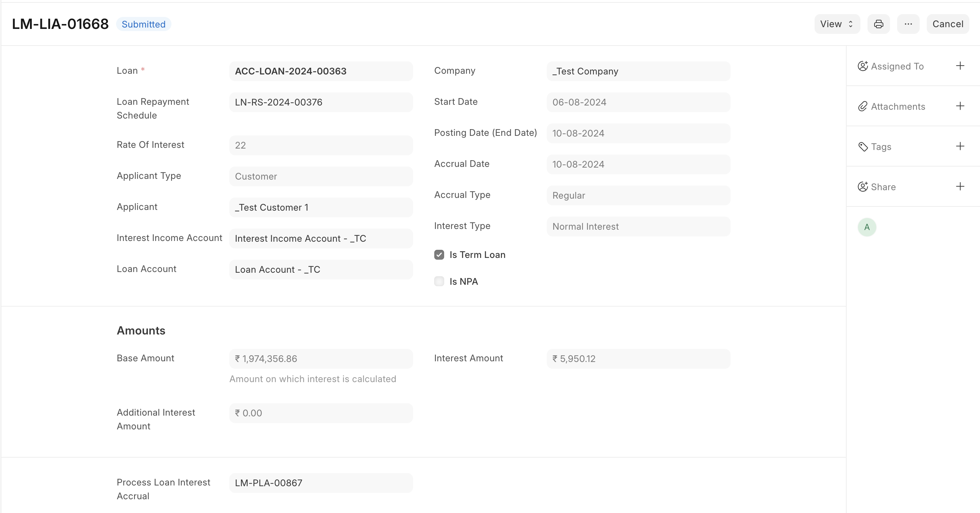Click the Tags add icon
The height and width of the screenshot is (513, 980).
[x=961, y=146]
